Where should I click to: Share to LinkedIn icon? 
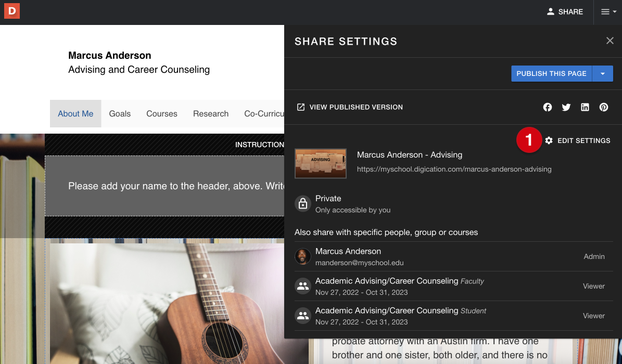point(585,107)
